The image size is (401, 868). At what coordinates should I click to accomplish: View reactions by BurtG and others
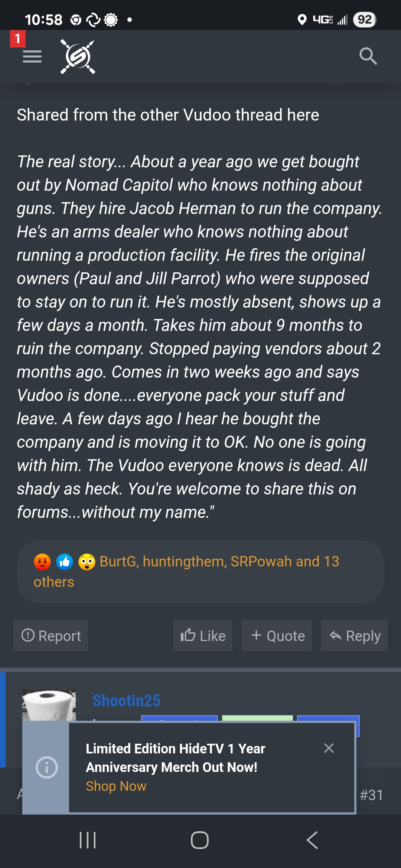[219, 562]
